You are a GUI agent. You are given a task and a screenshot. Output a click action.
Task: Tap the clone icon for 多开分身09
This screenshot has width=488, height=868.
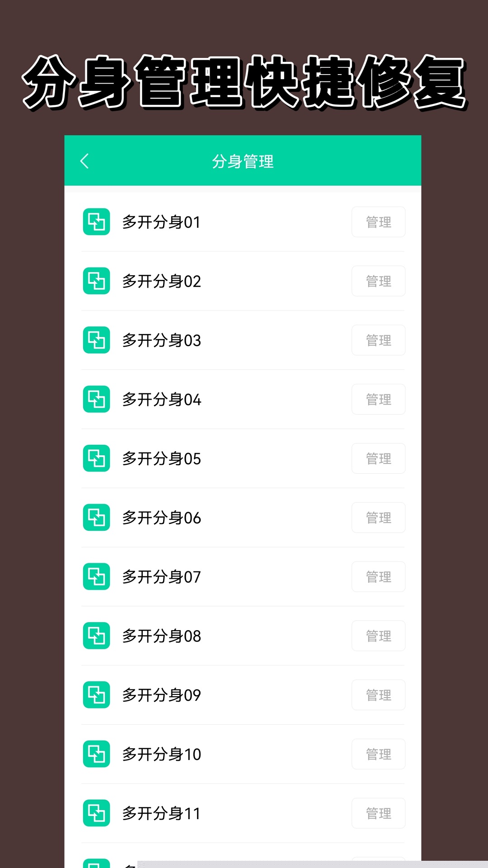[96, 695]
